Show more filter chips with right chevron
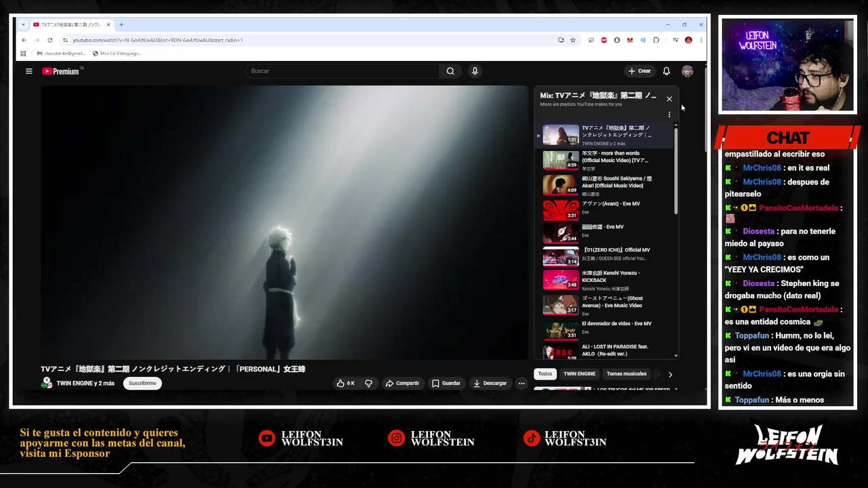868x488 pixels. pyautogui.click(x=671, y=374)
